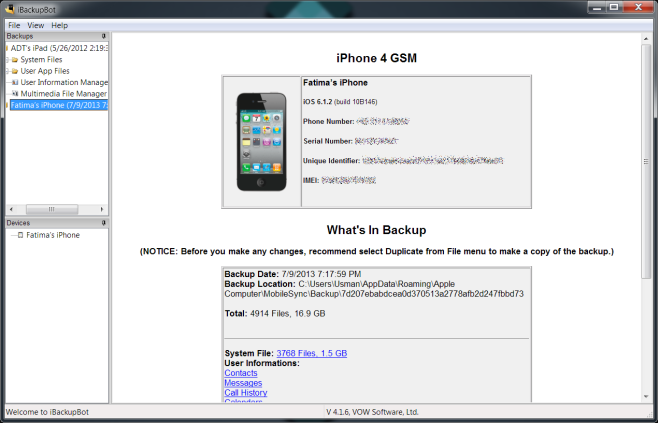Click 'Welcome to iBackupBot' status text

pos(47,412)
